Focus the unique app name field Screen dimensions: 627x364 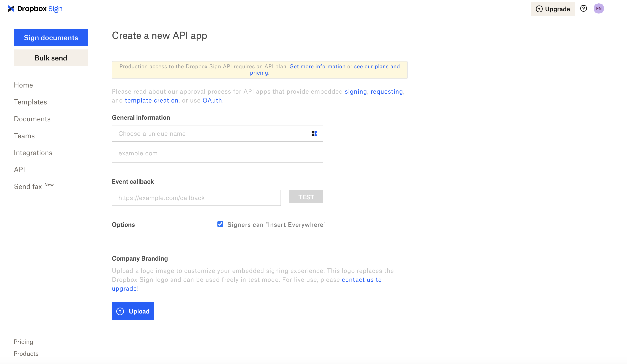click(211, 134)
